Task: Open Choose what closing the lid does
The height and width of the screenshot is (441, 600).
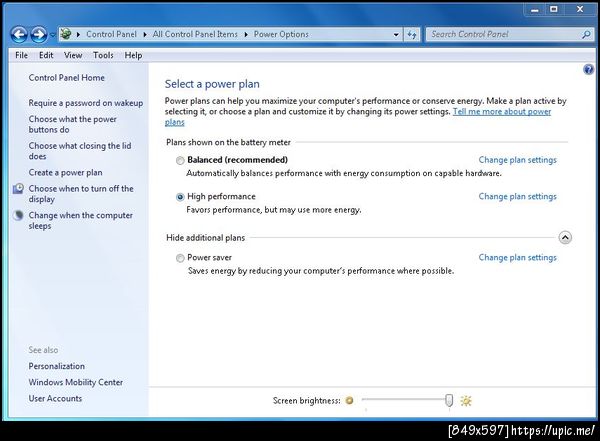Action: pos(80,151)
